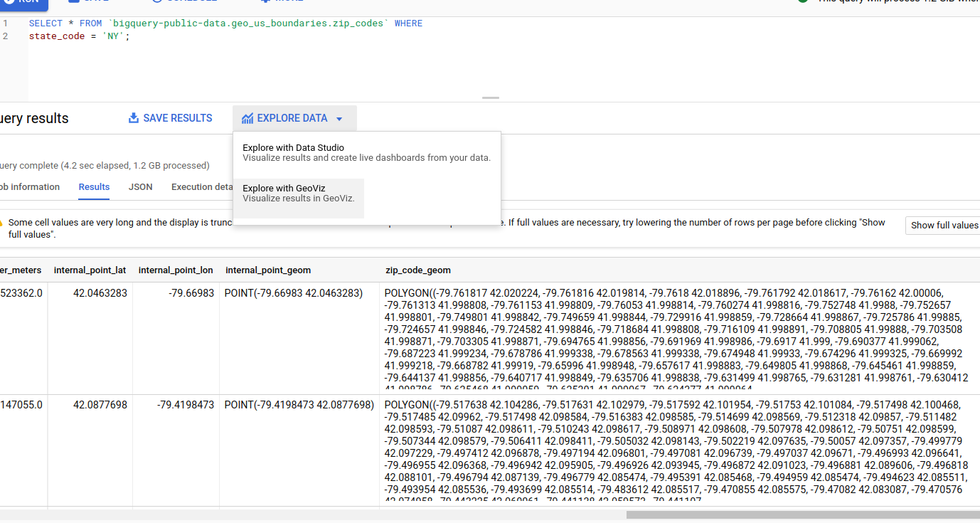
Task: Open the Job information tab
Action: point(28,187)
